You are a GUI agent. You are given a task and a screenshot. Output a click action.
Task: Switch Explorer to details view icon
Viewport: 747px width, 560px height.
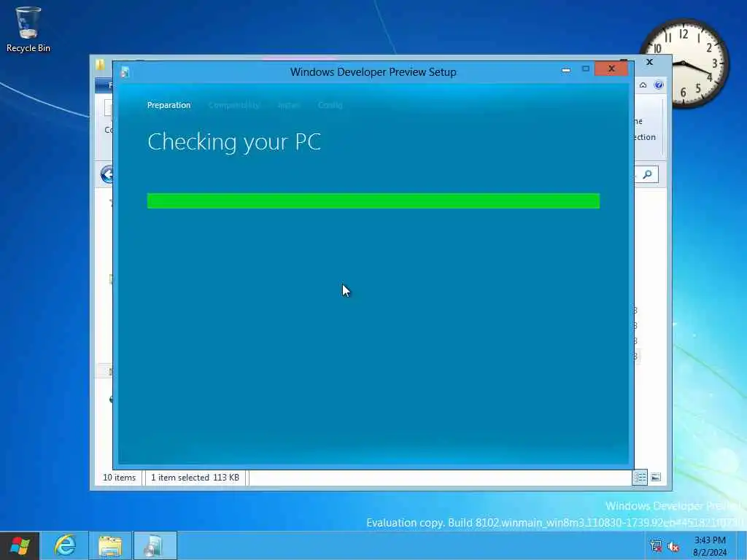[x=640, y=477]
